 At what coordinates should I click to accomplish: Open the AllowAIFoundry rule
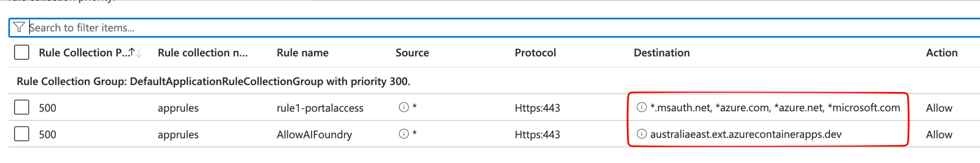click(x=314, y=134)
